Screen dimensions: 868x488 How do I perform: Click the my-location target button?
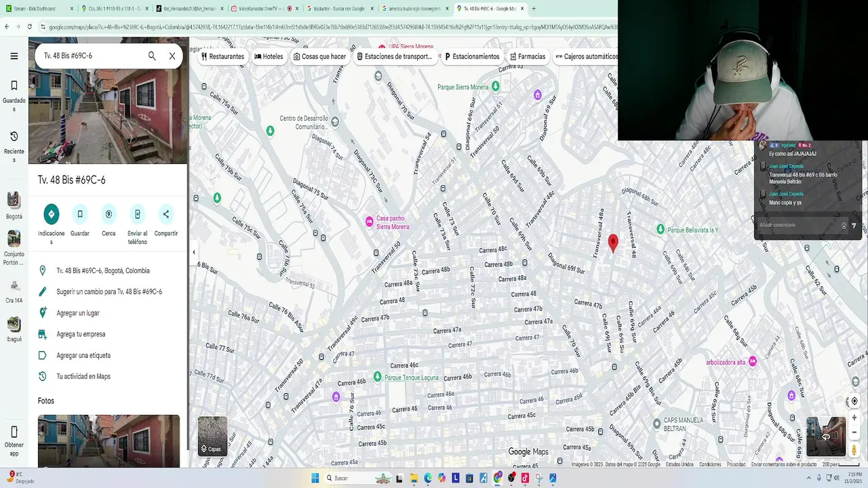click(x=854, y=401)
